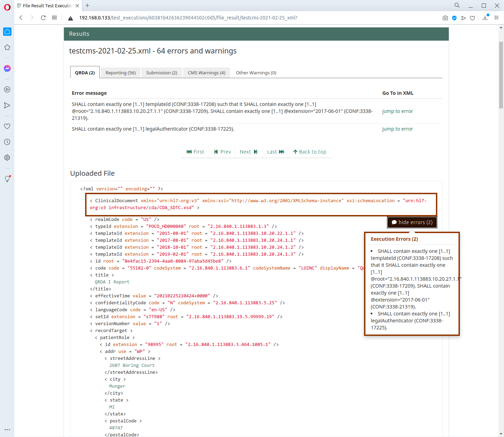Open bookmarks star in sidebar
The width and height of the screenshot is (504, 437).
coord(7,47)
